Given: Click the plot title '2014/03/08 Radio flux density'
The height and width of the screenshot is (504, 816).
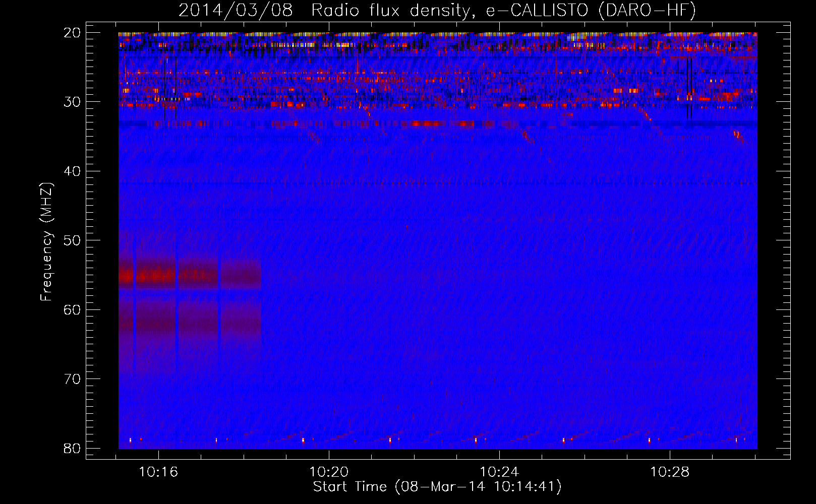Looking at the screenshot, I should [x=437, y=10].
